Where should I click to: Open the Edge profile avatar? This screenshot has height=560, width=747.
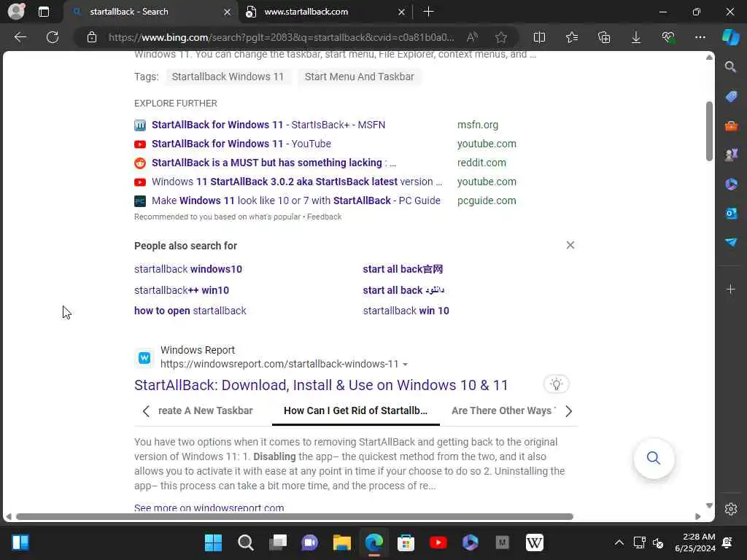(x=16, y=12)
